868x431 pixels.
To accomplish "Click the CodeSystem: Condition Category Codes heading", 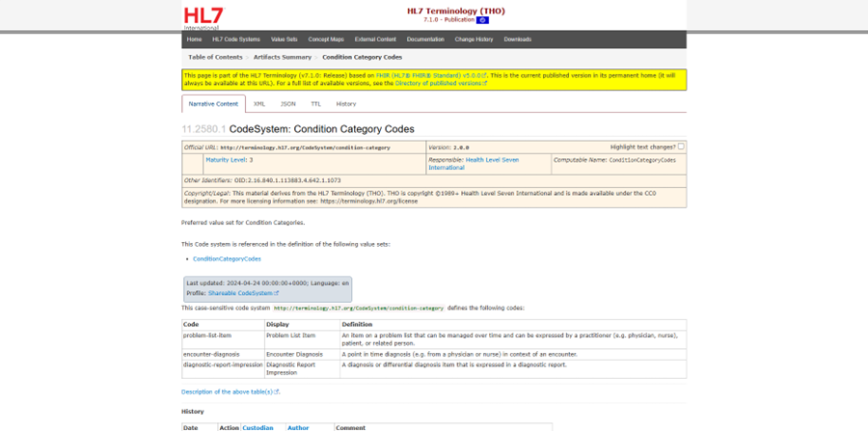I will pyautogui.click(x=321, y=129).
